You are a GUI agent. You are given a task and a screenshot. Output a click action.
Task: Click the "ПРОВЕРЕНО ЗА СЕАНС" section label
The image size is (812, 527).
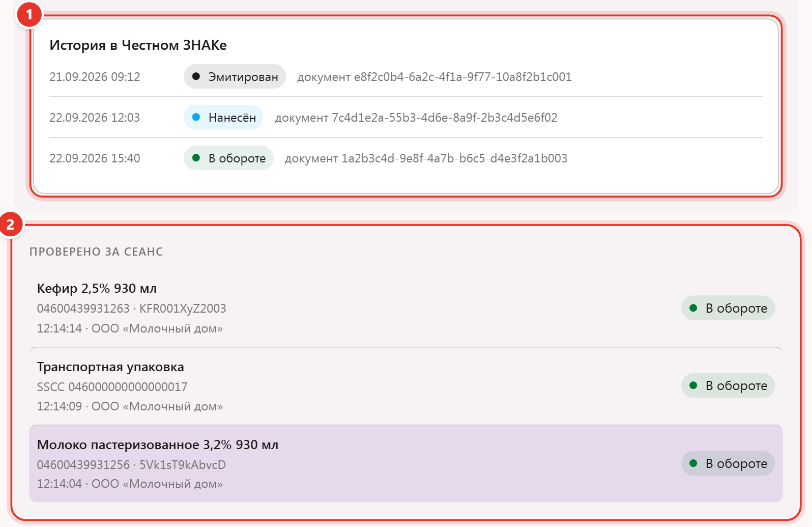point(96,252)
